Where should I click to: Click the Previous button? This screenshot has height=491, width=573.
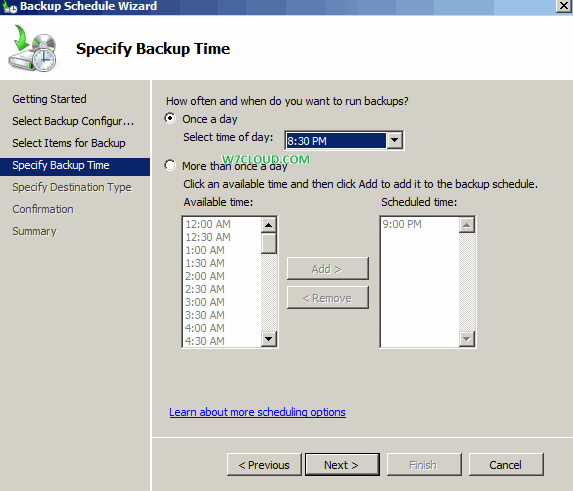pos(264,465)
